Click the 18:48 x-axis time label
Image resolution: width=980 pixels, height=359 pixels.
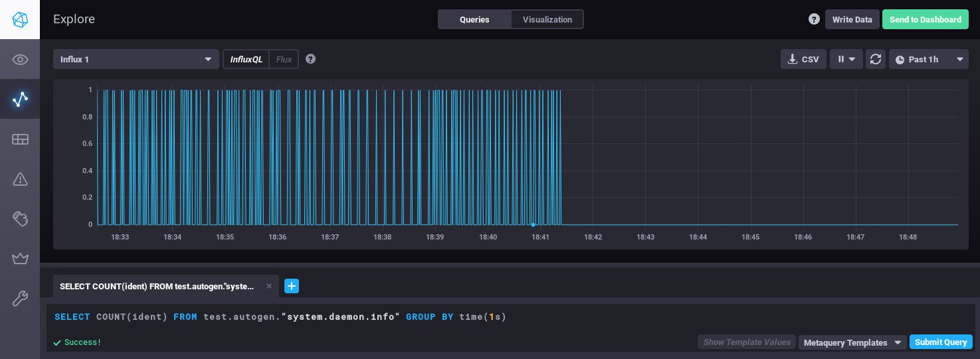pyautogui.click(x=908, y=237)
